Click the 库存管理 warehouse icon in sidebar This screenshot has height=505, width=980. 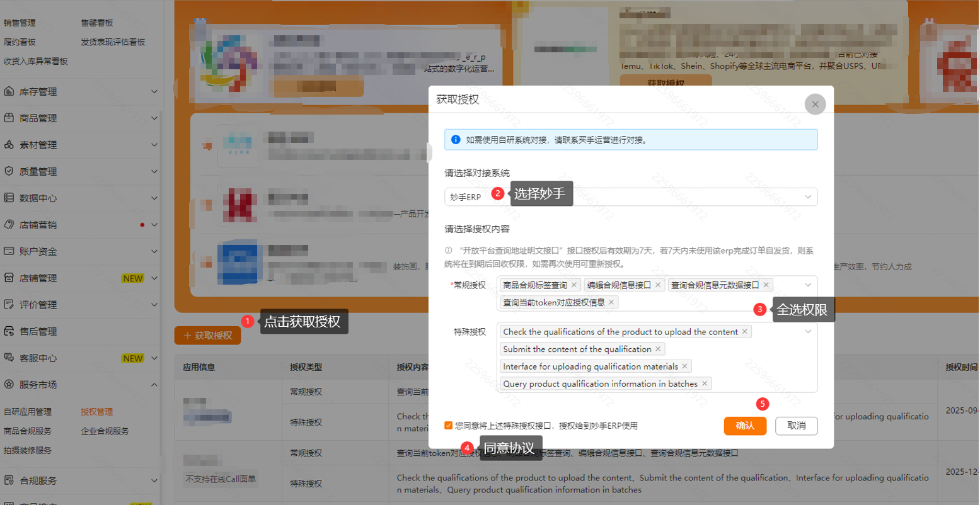tap(9, 92)
